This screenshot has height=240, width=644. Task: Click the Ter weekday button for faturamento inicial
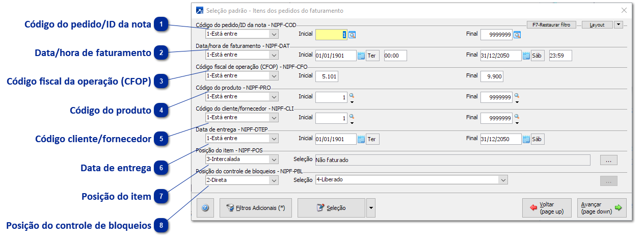click(x=372, y=56)
